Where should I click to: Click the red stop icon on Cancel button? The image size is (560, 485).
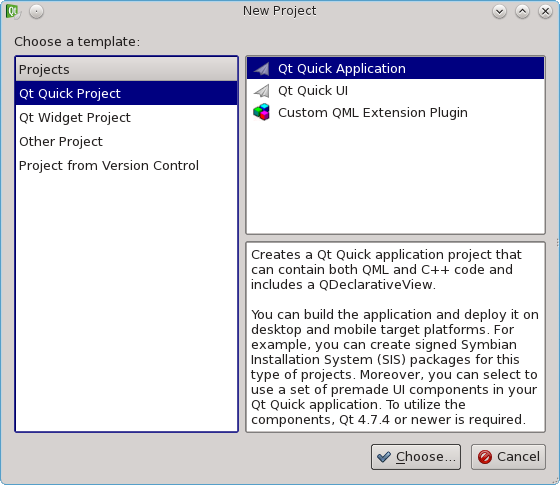click(485, 457)
